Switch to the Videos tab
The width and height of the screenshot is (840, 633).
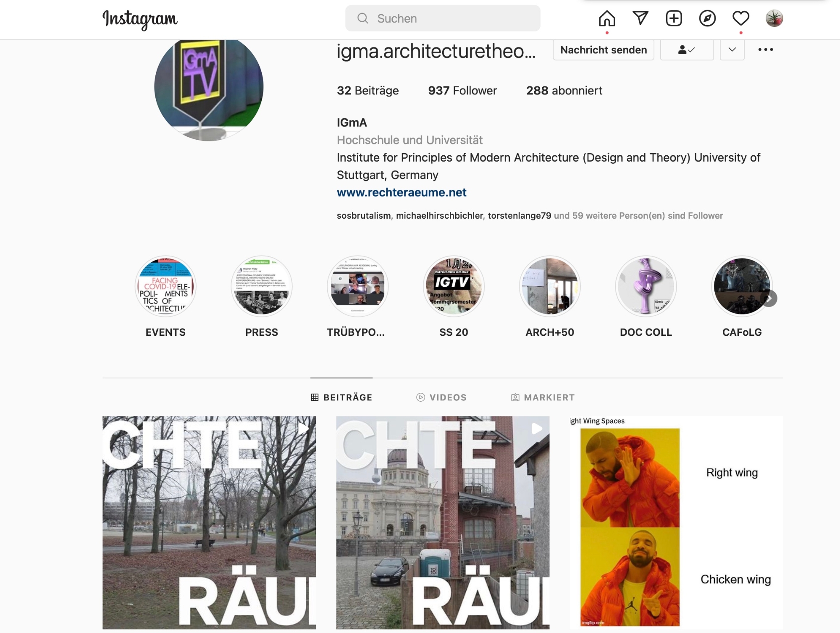click(x=441, y=397)
